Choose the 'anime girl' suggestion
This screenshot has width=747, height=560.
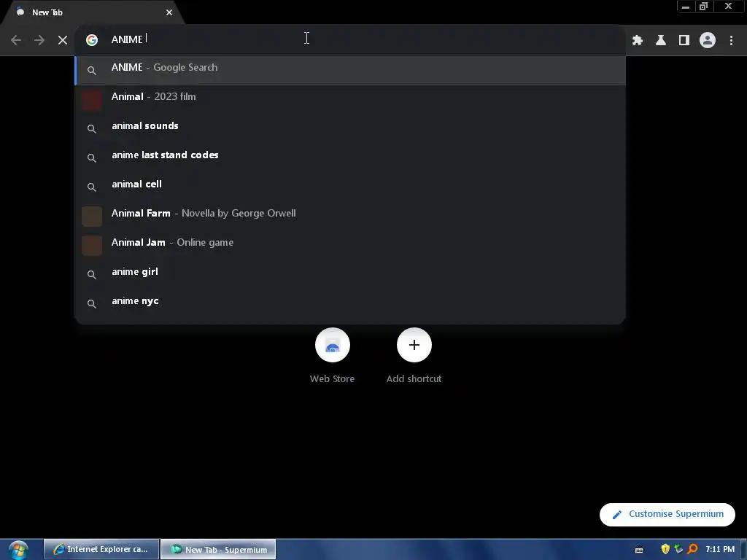click(350, 274)
